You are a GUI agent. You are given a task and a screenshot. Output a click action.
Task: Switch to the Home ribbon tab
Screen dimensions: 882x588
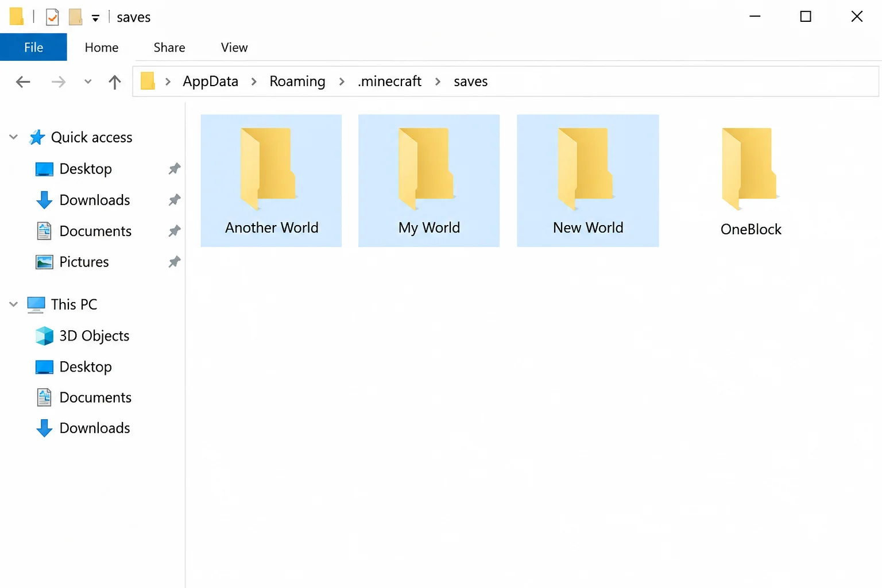102,47
